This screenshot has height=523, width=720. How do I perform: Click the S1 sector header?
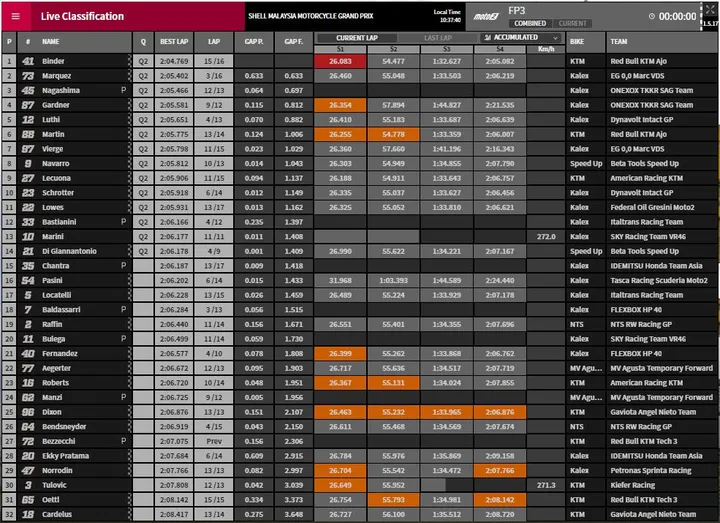(x=340, y=49)
